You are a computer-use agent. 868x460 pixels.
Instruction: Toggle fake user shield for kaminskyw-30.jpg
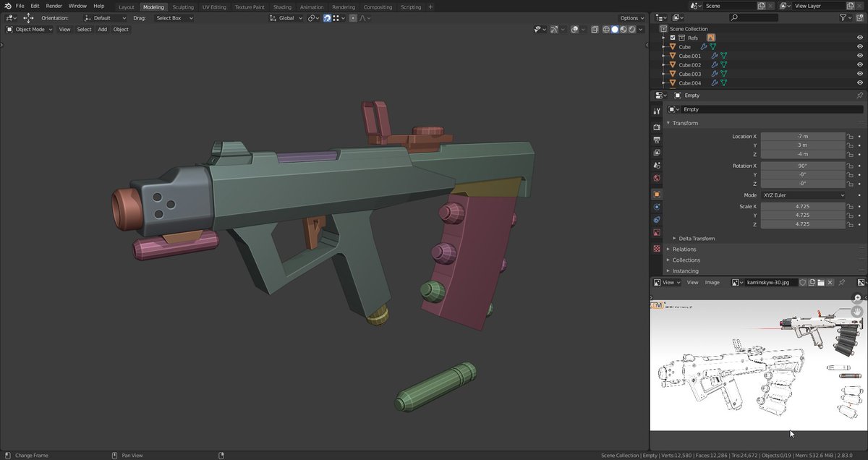click(x=802, y=282)
